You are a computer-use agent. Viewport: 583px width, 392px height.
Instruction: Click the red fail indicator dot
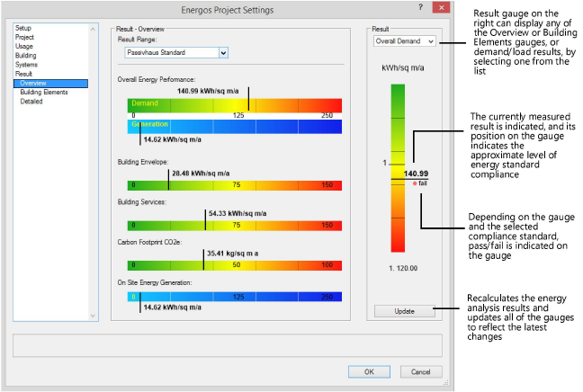[x=415, y=183]
